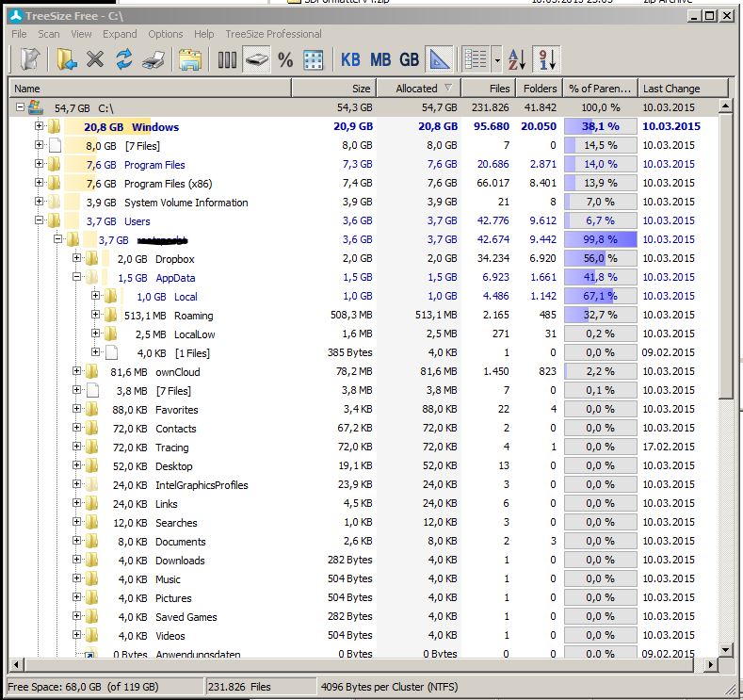Viewport: 743px width, 700px height.
Task: Expand the Program Files folder node
Action: pyautogui.click(x=39, y=164)
